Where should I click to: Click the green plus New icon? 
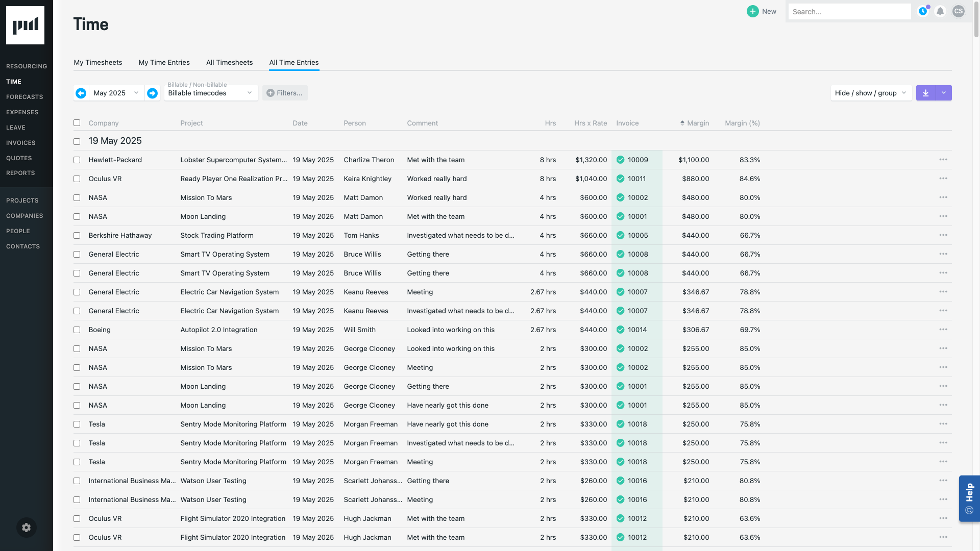click(752, 11)
